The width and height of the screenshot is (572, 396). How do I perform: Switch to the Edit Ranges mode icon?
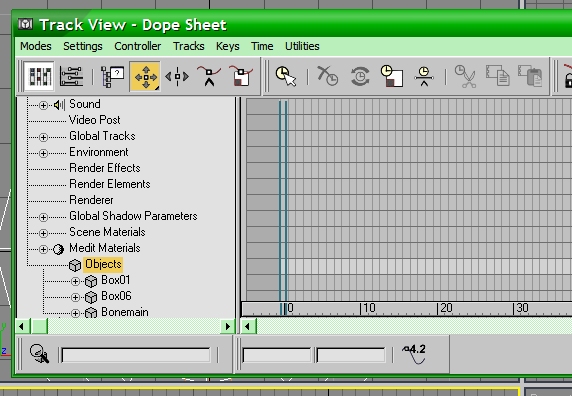pos(71,77)
